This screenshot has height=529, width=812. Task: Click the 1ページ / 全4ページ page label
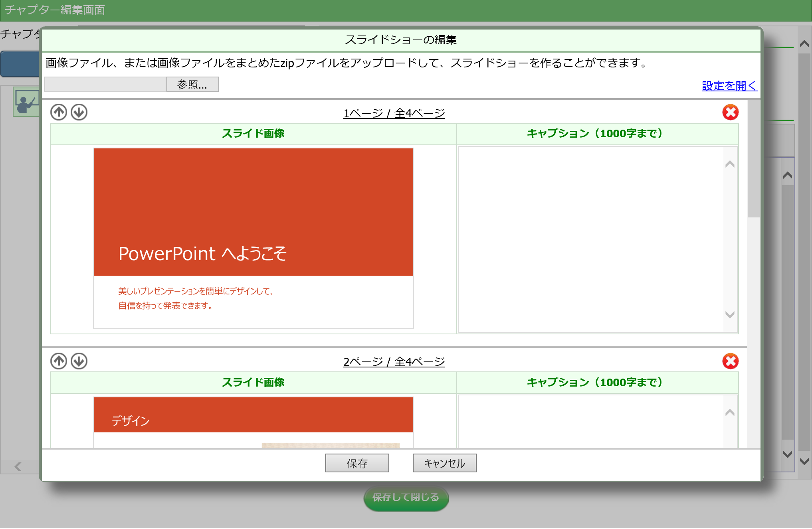394,113
